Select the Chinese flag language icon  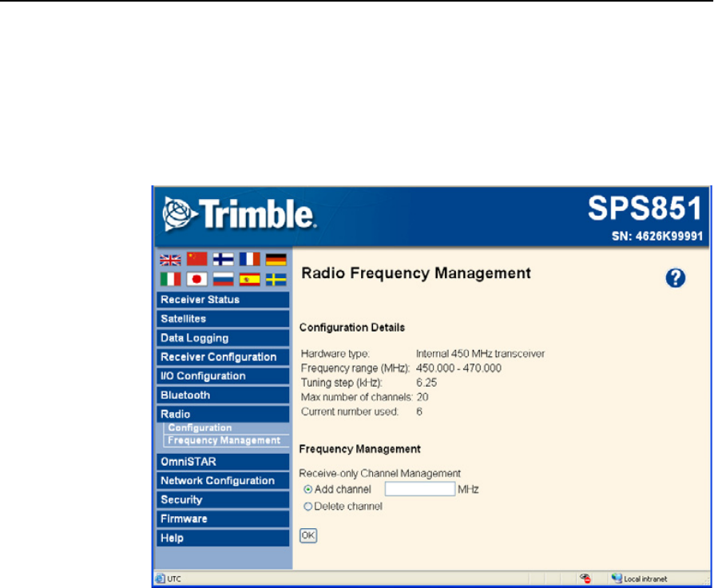coord(196,259)
